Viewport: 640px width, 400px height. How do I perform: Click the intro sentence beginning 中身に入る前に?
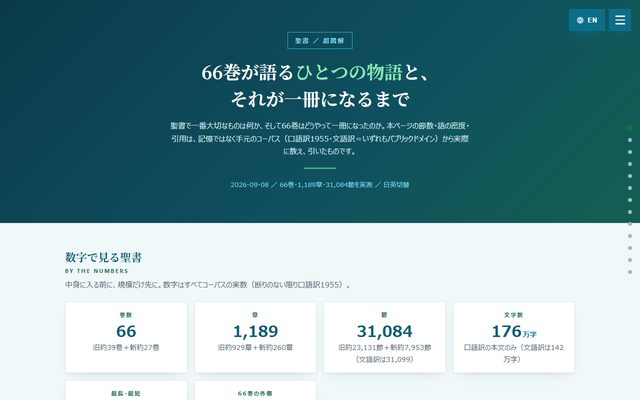point(208,285)
